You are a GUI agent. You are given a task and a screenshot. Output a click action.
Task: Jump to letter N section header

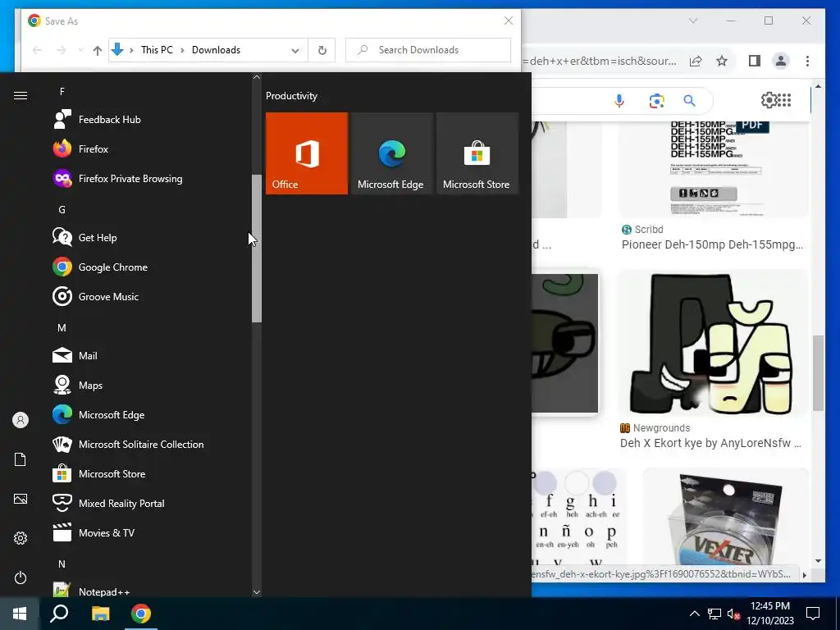coord(62,564)
